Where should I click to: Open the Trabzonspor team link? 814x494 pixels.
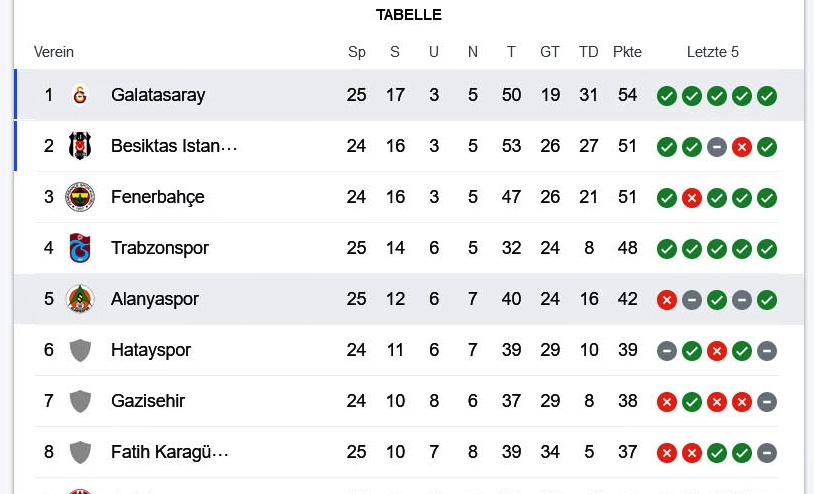[x=159, y=248]
